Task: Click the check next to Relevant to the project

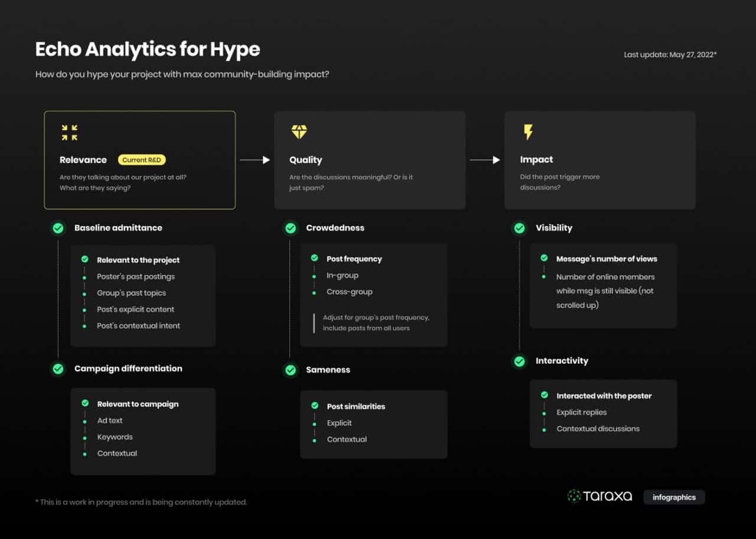Action: click(84, 259)
